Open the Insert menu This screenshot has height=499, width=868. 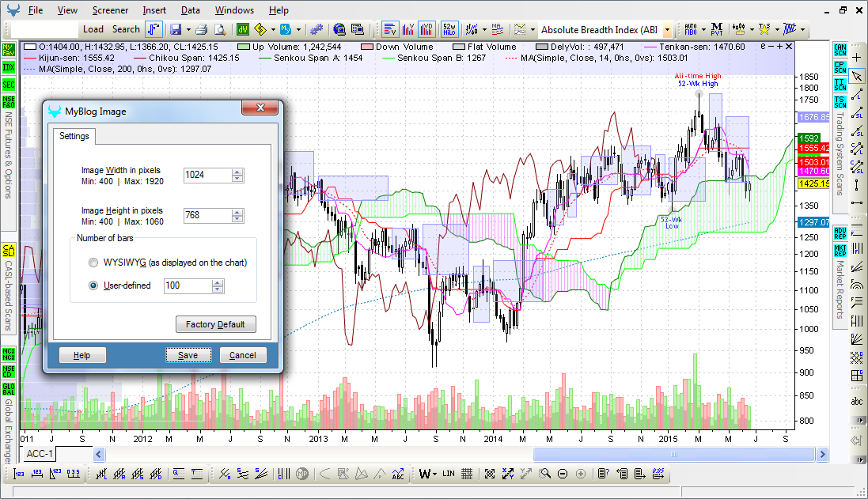[x=154, y=10]
